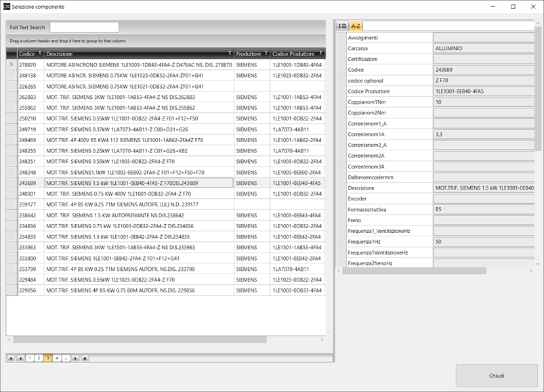The height and width of the screenshot is (392, 544).
Task: Click producer code 1LE1501-1AB53-4FA4
Action: tap(297, 248)
